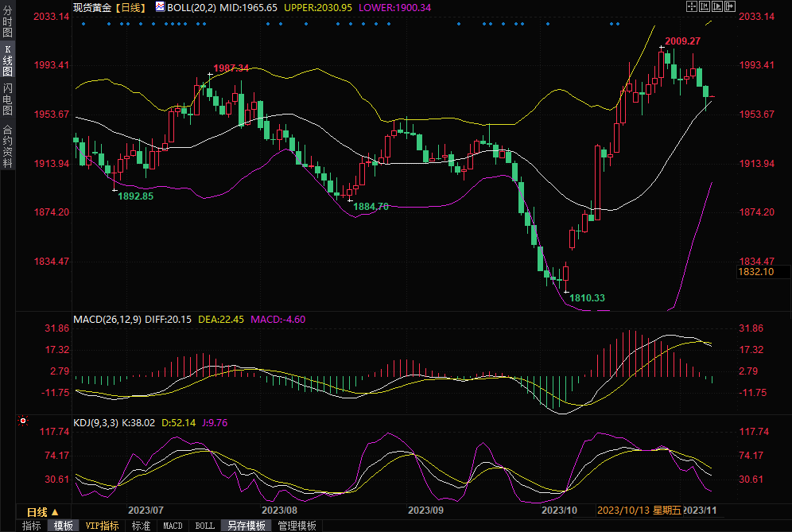This screenshot has height=532, width=792.
Task: Click the jump-to-start range icon
Action: (x=705, y=6)
